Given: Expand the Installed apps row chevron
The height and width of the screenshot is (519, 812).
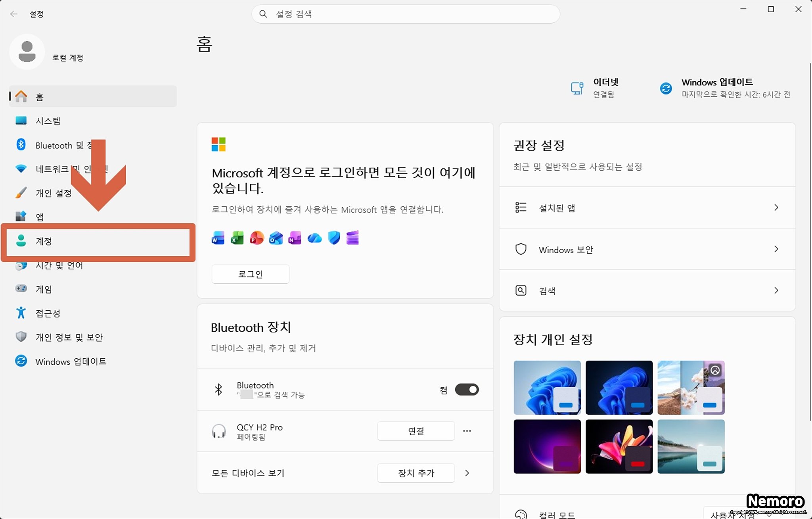Looking at the screenshot, I should (x=776, y=208).
